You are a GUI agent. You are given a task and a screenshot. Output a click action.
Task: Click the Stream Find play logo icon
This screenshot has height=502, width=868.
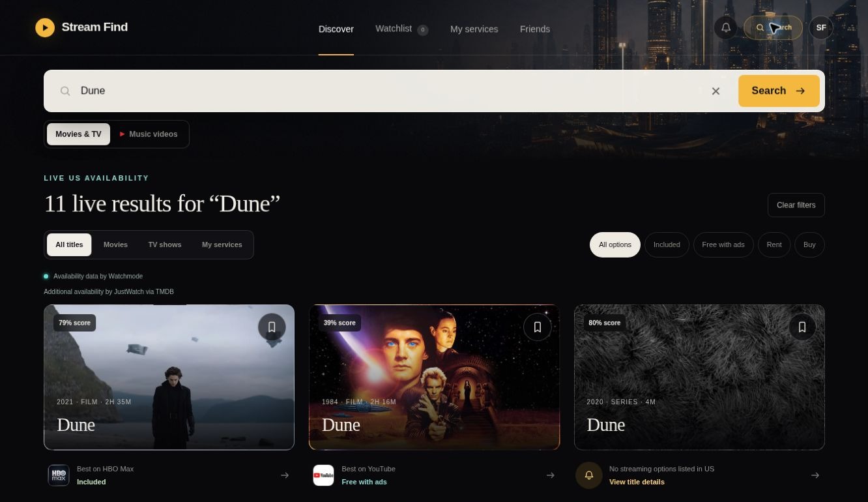[45, 27]
